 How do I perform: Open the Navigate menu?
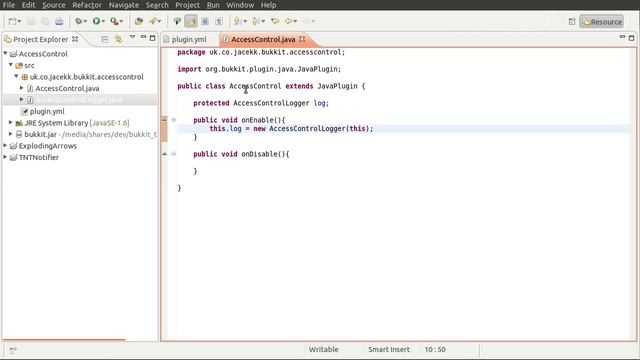pos(124,5)
